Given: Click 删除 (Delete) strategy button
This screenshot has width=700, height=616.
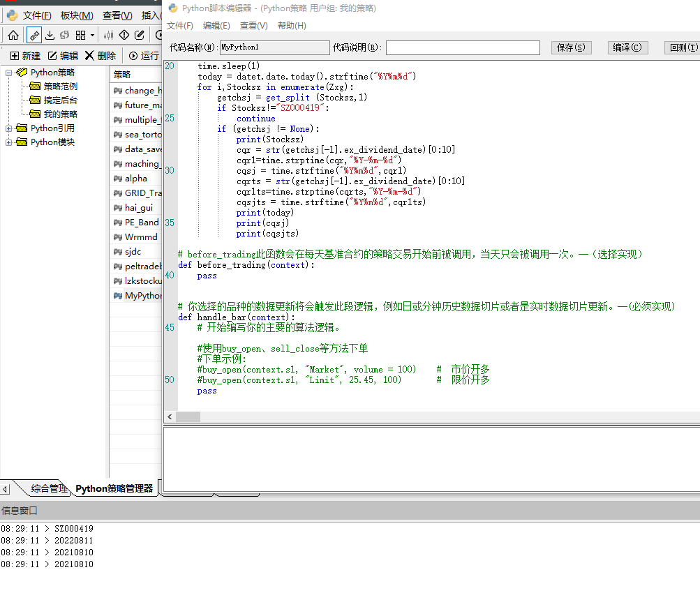Looking at the screenshot, I should point(100,56).
